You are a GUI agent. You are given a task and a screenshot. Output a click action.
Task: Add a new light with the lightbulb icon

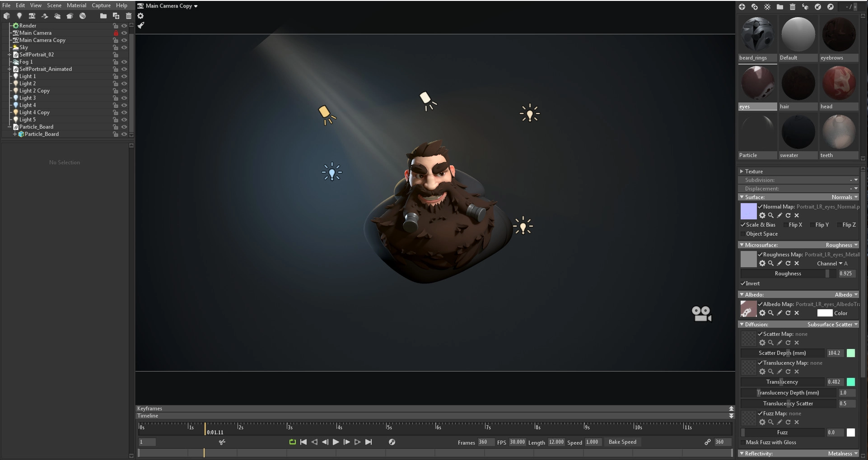(x=19, y=16)
